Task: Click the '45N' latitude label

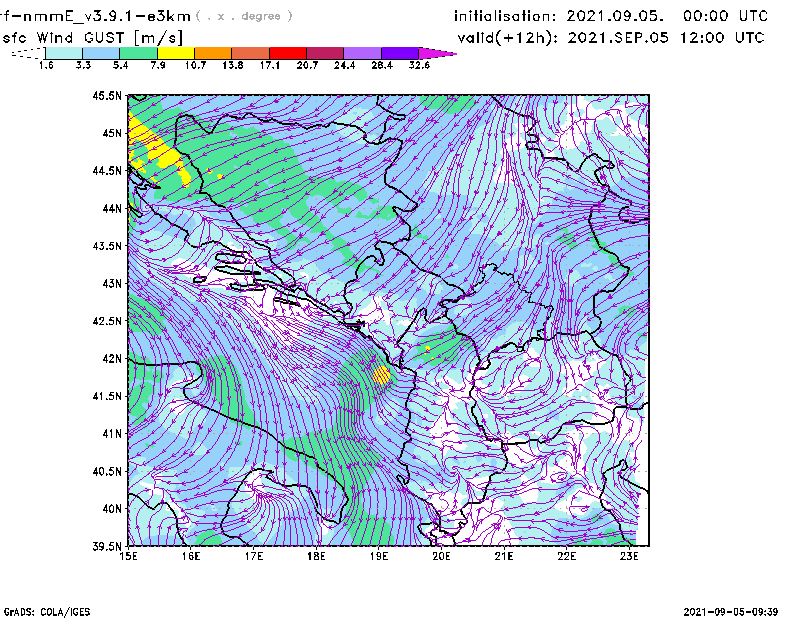Action: [112, 133]
